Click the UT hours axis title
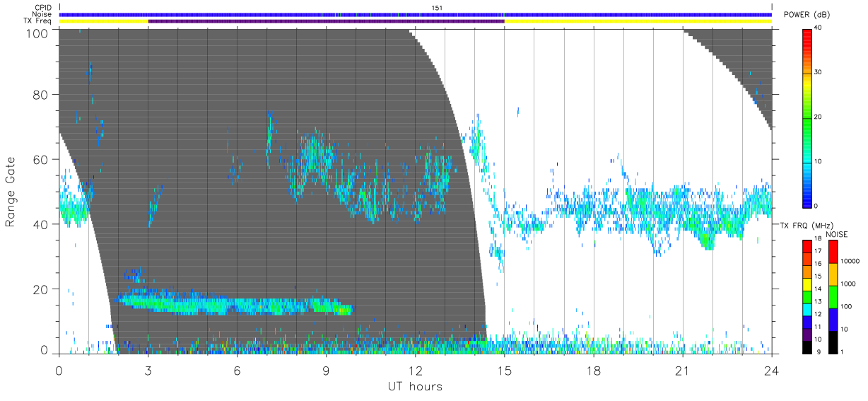Viewport: 868px width, 401px height. coord(415,386)
